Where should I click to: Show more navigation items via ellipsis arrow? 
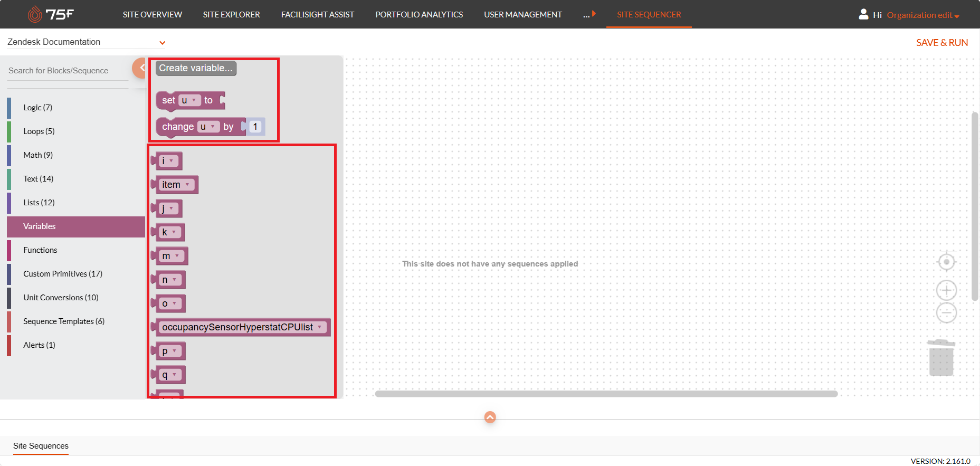pyautogui.click(x=589, y=14)
